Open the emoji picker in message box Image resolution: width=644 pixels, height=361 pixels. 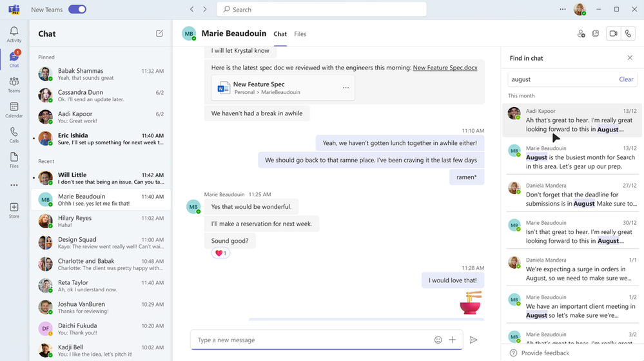pos(438,340)
